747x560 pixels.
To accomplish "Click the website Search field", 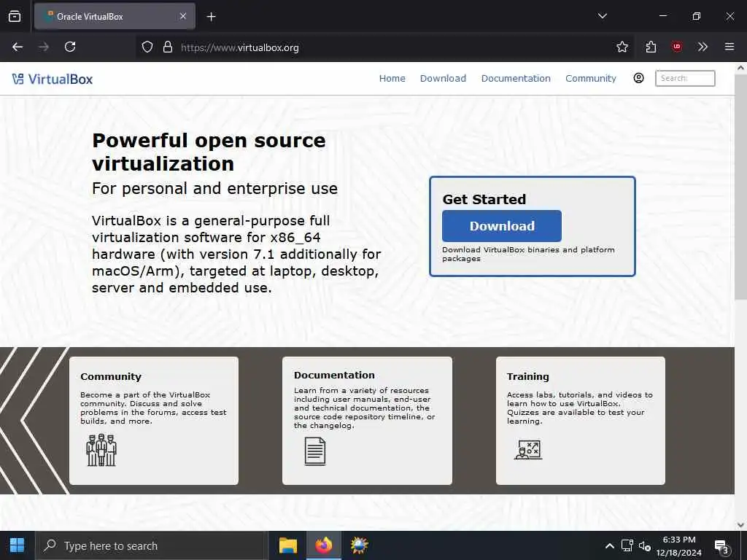I will point(685,78).
